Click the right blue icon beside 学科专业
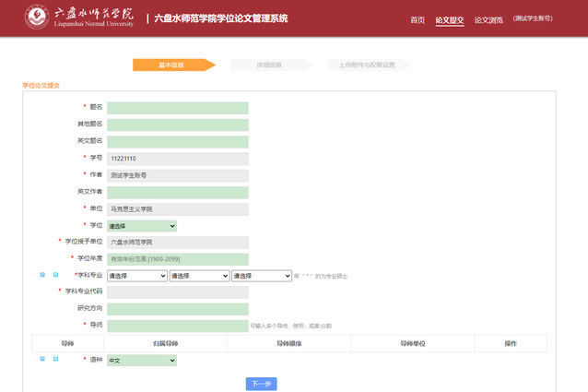 click(55, 275)
